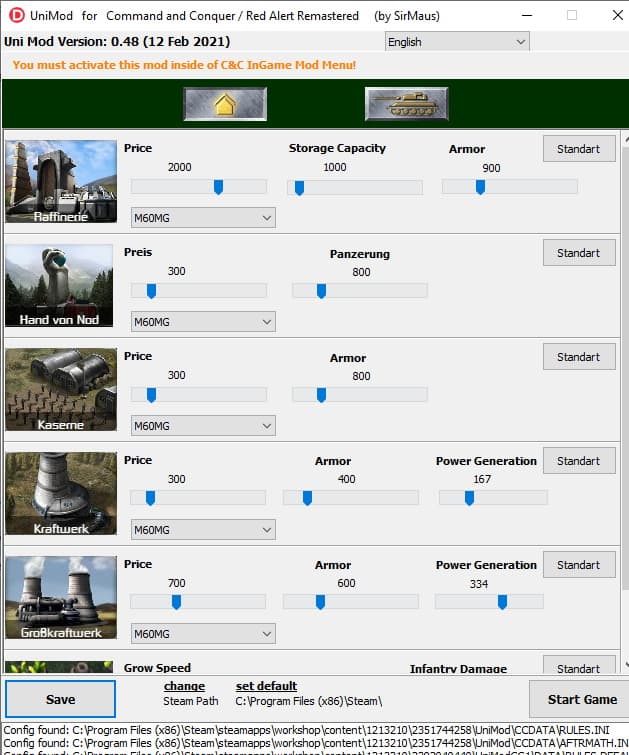Click the Kraftwerk Power Generation slider
The image size is (629, 755).
point(493,498)
